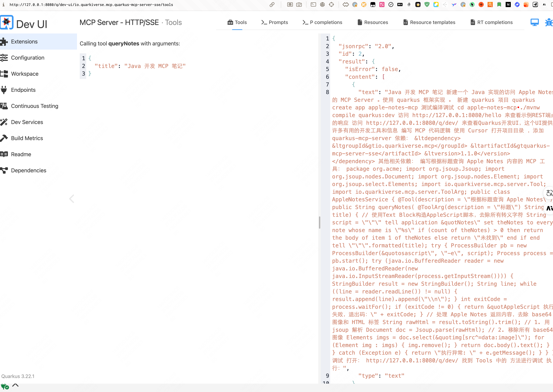This screenshot has width=553, height=392.
Task: Expand the bottom footer panel with the up chevron
Action: (15, 385)
